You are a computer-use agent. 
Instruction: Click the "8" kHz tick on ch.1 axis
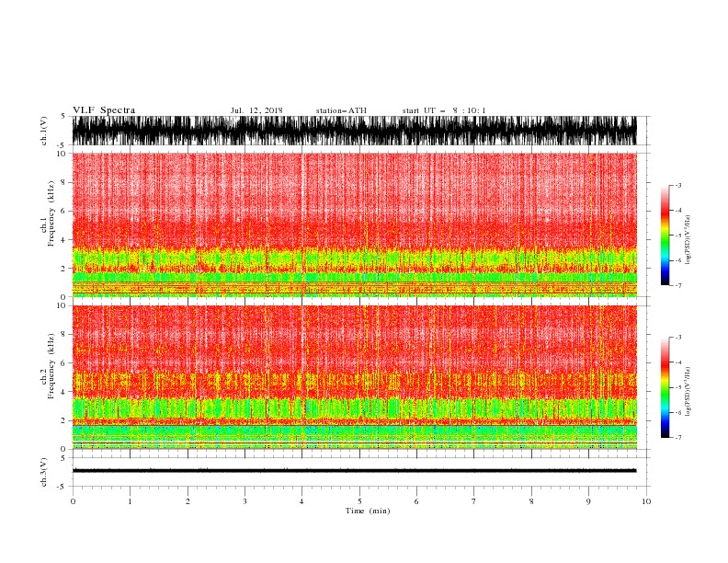pos(63,182)
